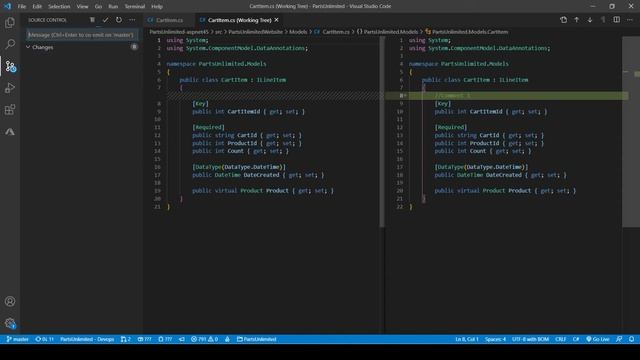The image size is (640, 360).
Task: Open the Azure view in the activity bar
Action: click(10, 131)
